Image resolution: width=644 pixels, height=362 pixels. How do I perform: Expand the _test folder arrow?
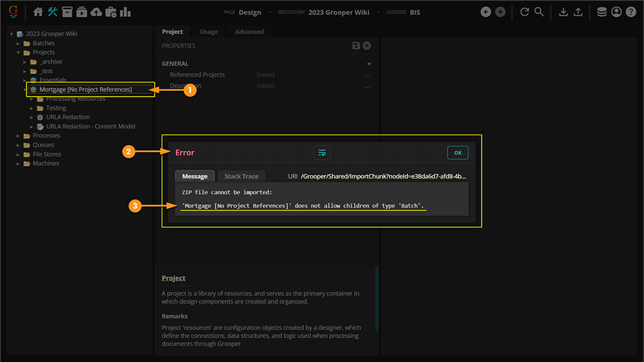24,71
